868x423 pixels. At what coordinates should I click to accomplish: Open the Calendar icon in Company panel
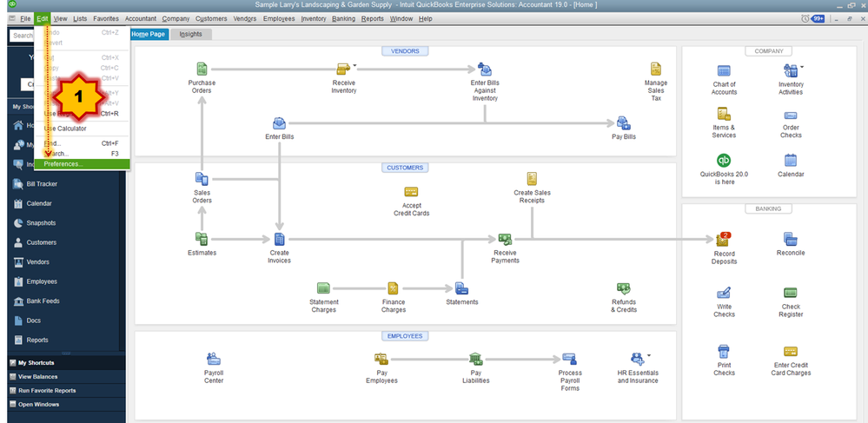click(x=791, y=160)
